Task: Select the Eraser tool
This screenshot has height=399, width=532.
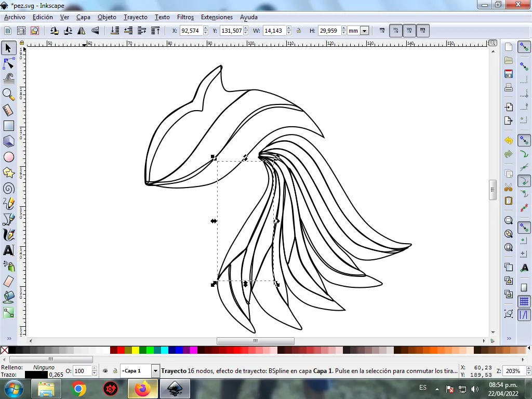Action: tap(8, 281)
